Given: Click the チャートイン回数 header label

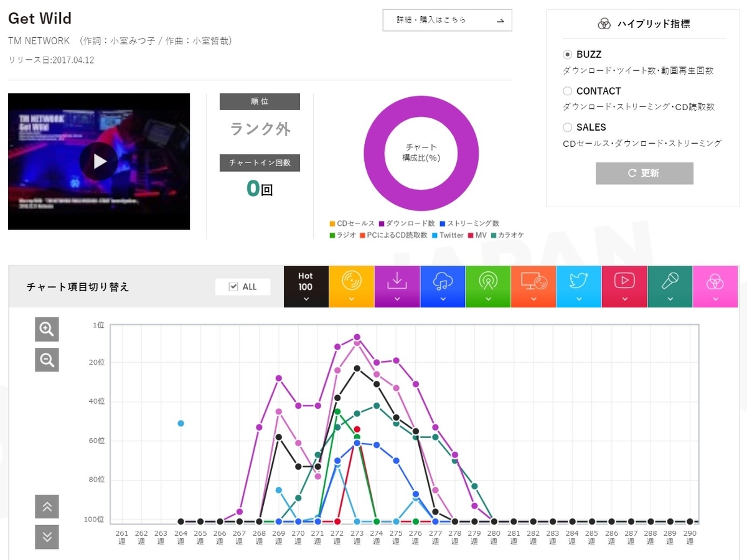Looking at the screenshot, I should pos(260,163).
